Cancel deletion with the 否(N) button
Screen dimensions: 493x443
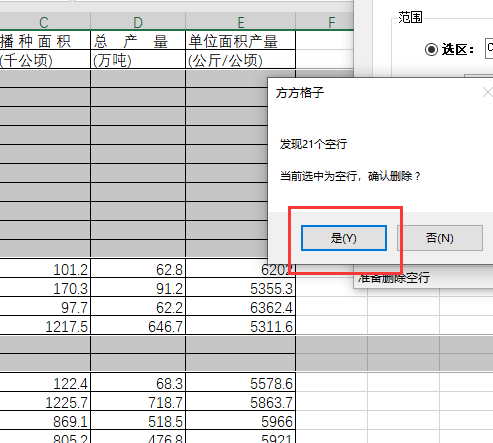point(440,238)
